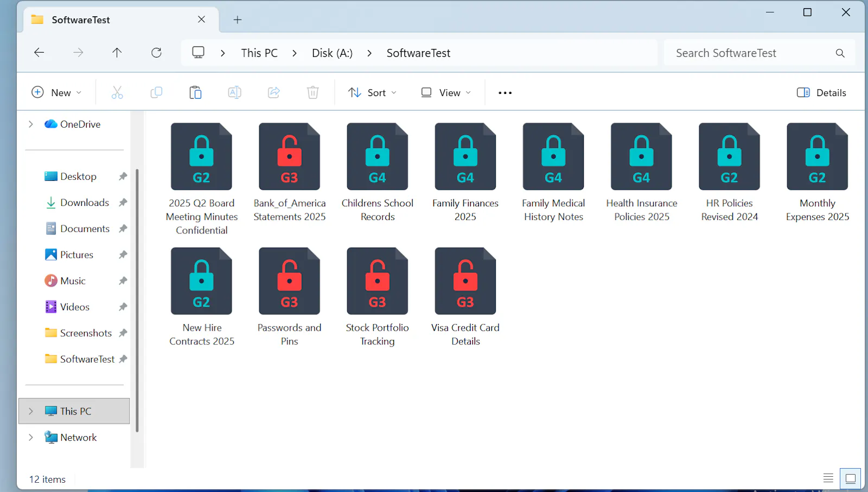The width and height of the screenshot is (868, 492).
Task: Click the Delete trash icon
Action: click(x=313, y=92)
